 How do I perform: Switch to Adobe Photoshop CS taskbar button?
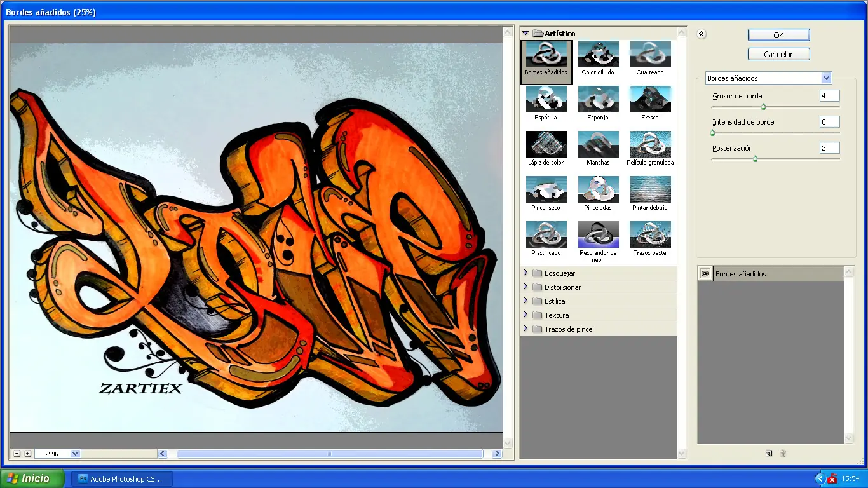click(121, 479)
